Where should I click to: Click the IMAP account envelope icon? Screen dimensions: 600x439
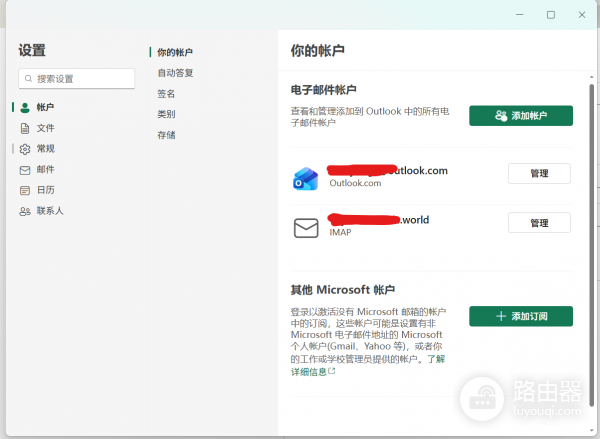pyautogui.click(x=305, y=228)
